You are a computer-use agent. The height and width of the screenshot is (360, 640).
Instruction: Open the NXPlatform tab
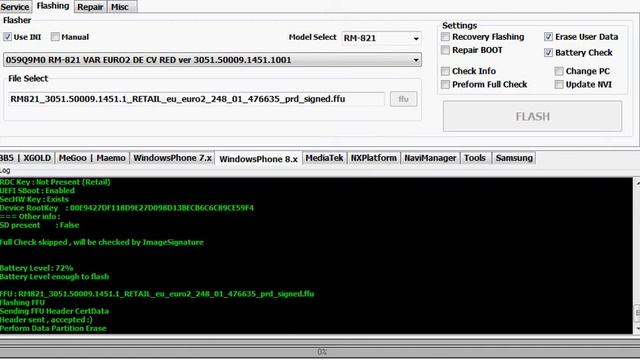click(373, 158)
